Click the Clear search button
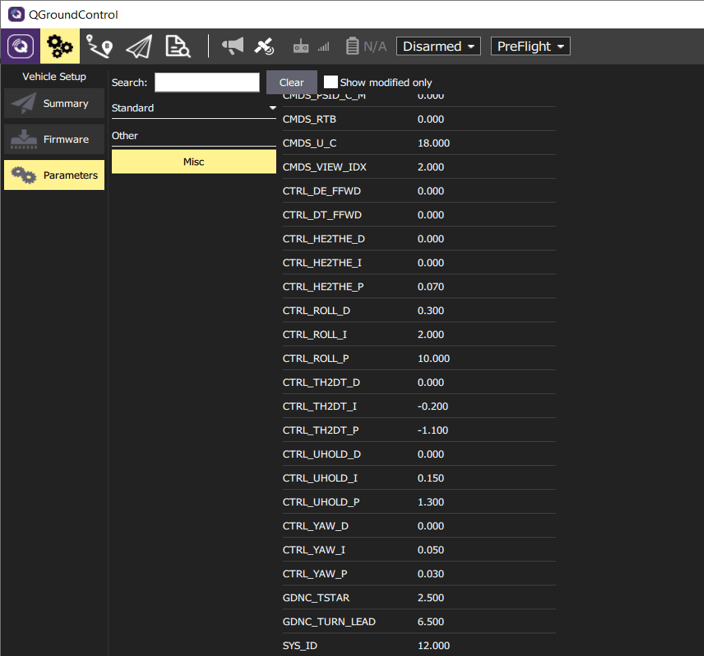 (291, 82)
